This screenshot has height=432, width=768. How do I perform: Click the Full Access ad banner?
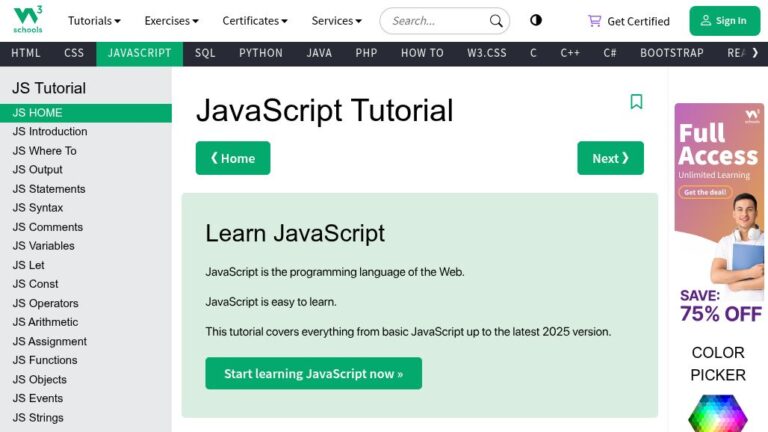719,215
